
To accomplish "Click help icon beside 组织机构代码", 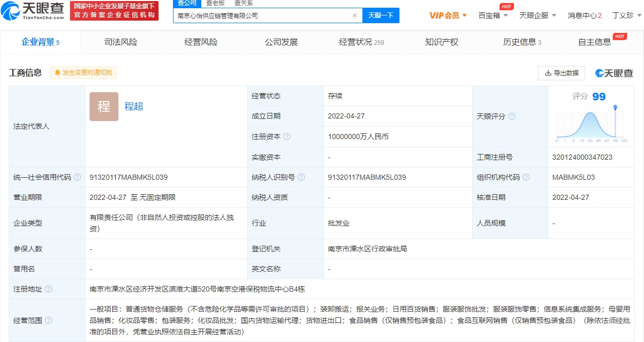I will point(526,177).
